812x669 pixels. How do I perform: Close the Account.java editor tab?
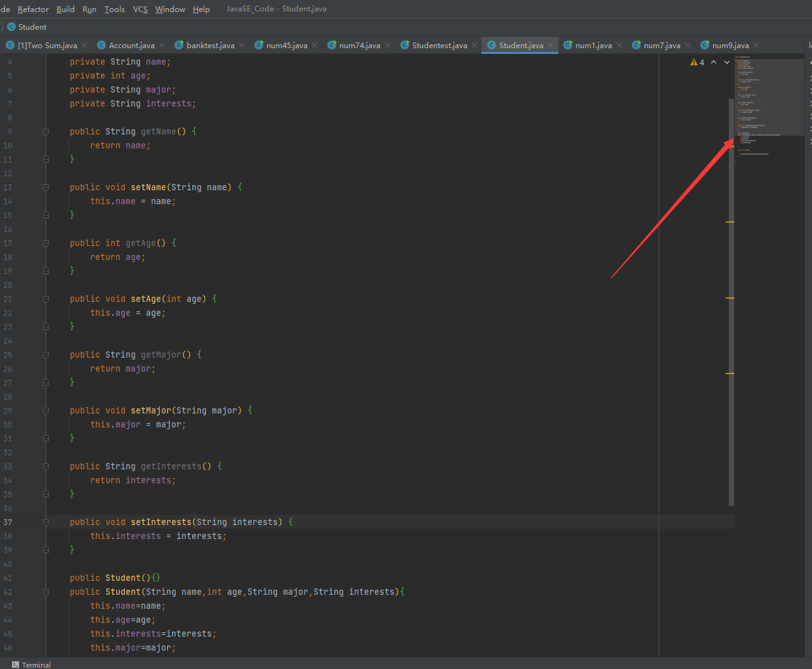coord(162,45)
